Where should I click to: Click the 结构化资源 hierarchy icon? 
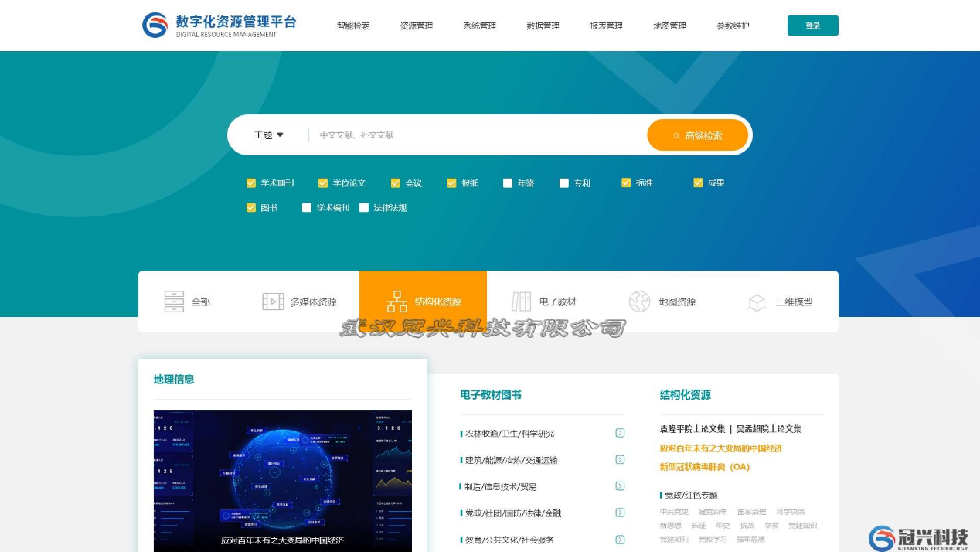coord(397,302)
